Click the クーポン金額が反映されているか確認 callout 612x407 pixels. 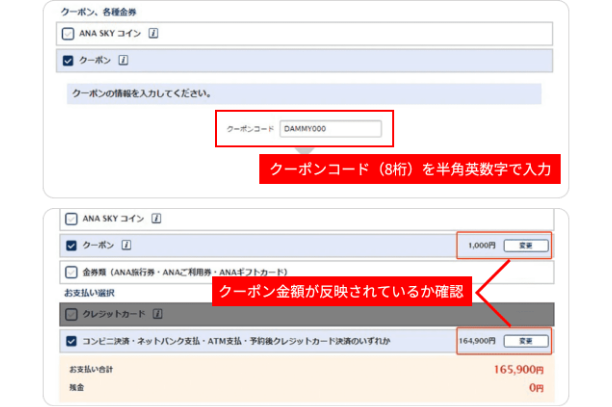coord(340,293)
